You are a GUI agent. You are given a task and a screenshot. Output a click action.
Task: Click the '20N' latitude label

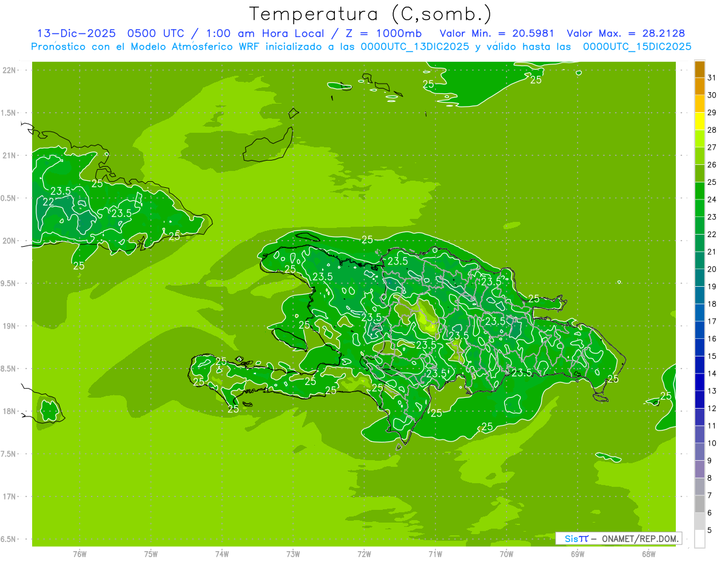coord(10,241)
